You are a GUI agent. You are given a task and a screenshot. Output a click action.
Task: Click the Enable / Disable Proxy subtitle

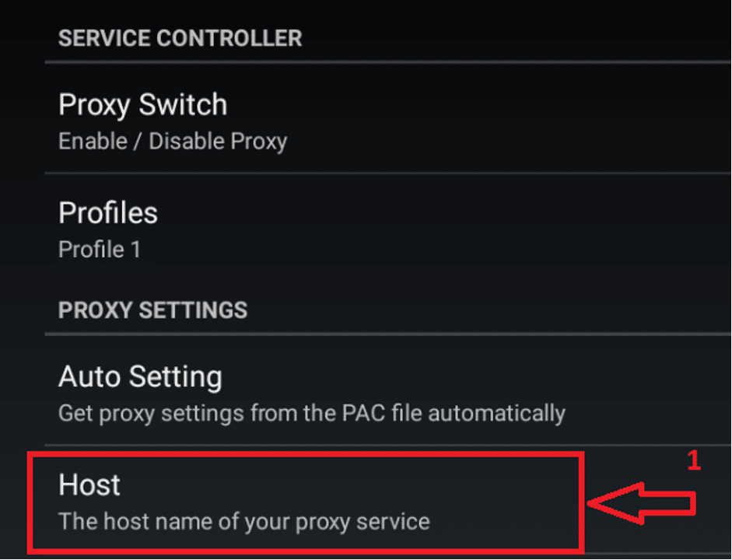pyautogui.click(x=172, y=141)
